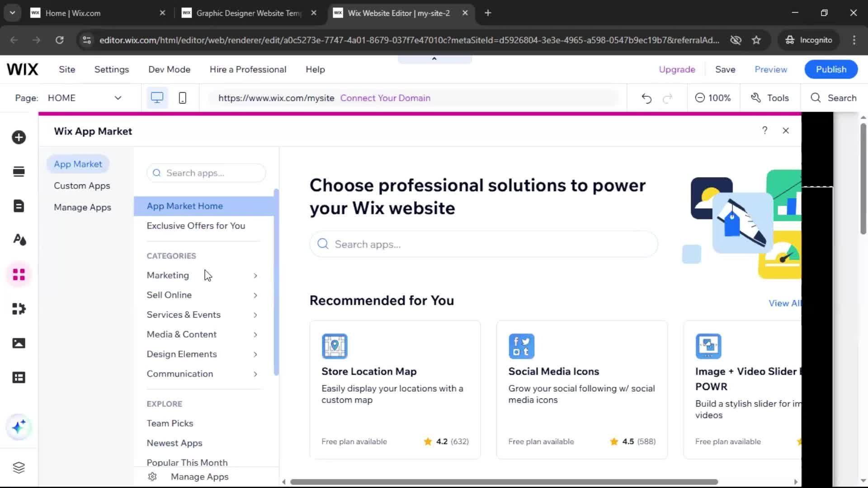
Task: Select the App Market tab
Action: coord(78,164)
